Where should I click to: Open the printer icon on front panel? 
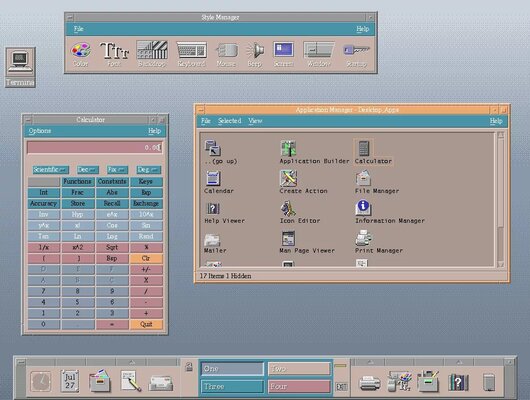[369, 382]
